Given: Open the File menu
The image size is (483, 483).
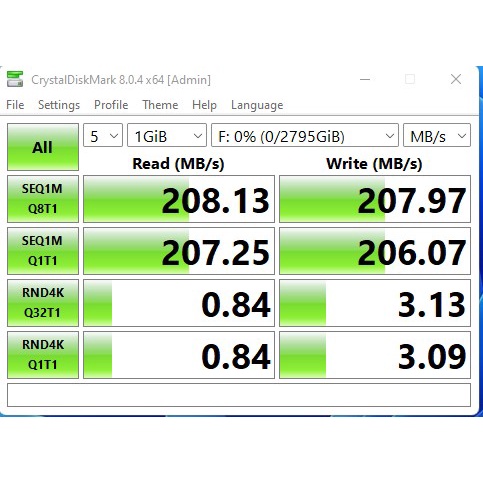Looking at the screenshot, I should pyautogui.click(x=15, y=105).
